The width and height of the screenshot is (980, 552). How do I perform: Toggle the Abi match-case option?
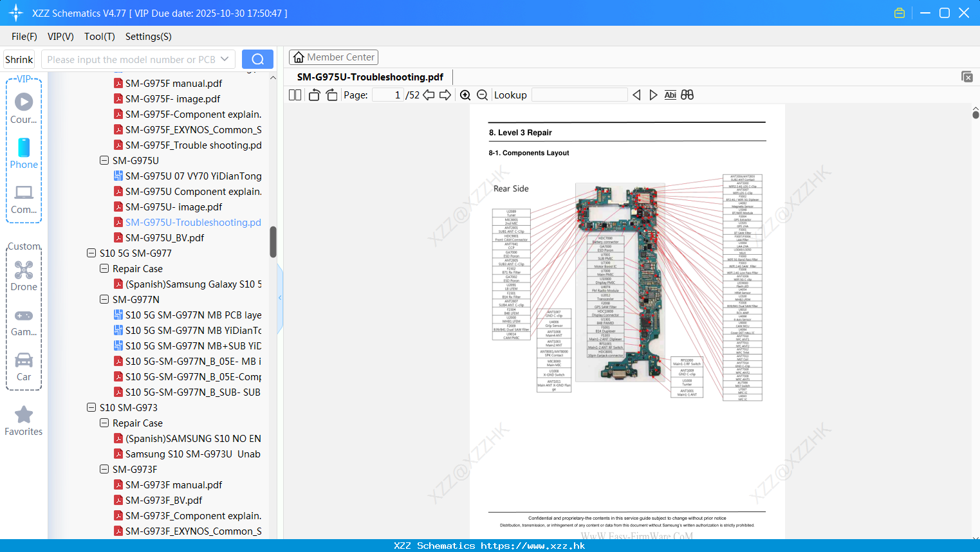(670, 95)
